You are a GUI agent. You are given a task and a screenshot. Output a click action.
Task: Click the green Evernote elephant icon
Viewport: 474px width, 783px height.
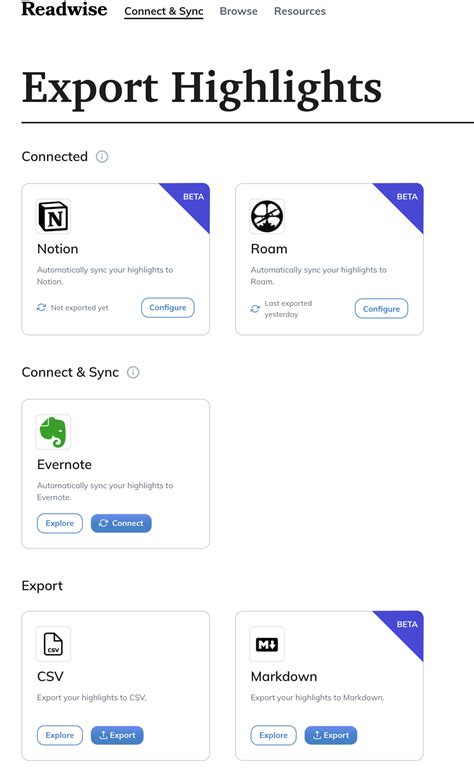pos(53,432)
